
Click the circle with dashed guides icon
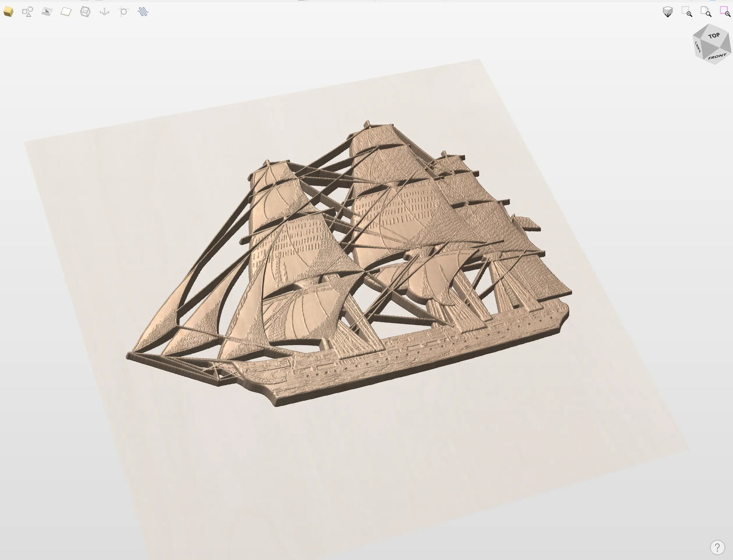point(124,12)
